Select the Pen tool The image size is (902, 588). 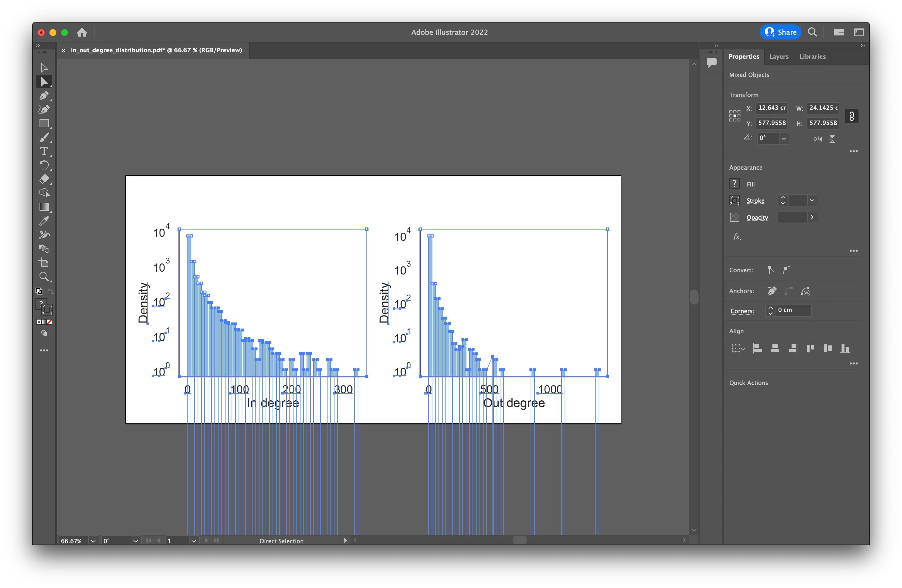click(x=44, y=96)
